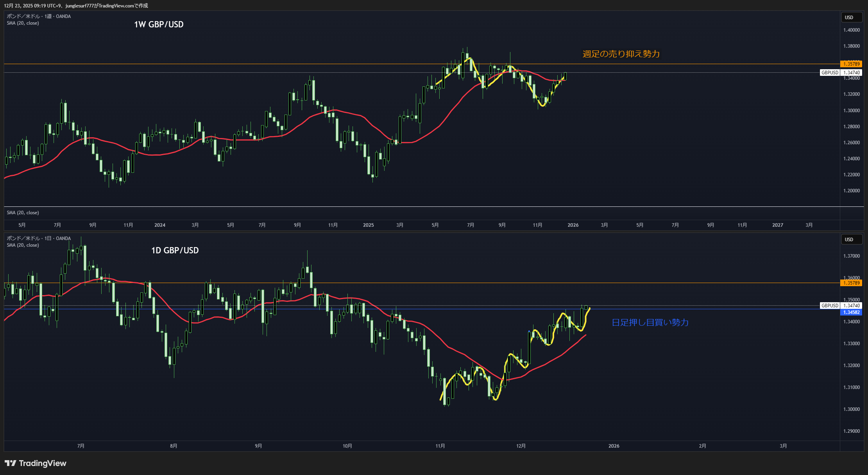Click 2025 label on weekly time axis
This screenshot has width=868, height=475.
[x=368, y=225]
